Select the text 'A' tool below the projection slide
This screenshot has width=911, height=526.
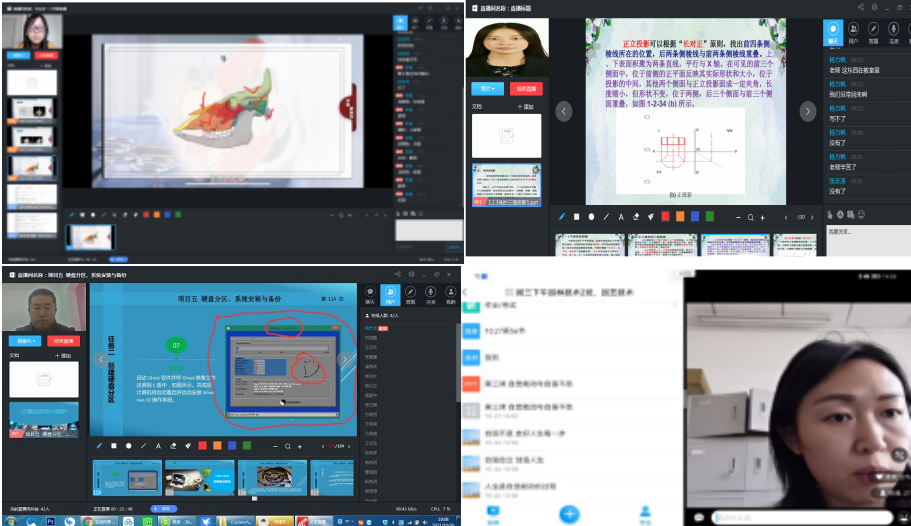[x=621, y=216]
